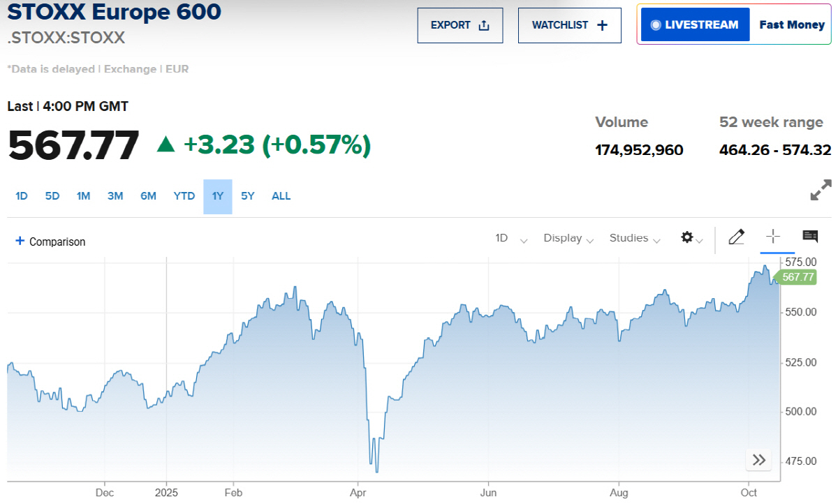Viewport: 838px width, 504px height.
Task: Click the STOXX Europe 600 title
Action: click(x=114, y=13)
